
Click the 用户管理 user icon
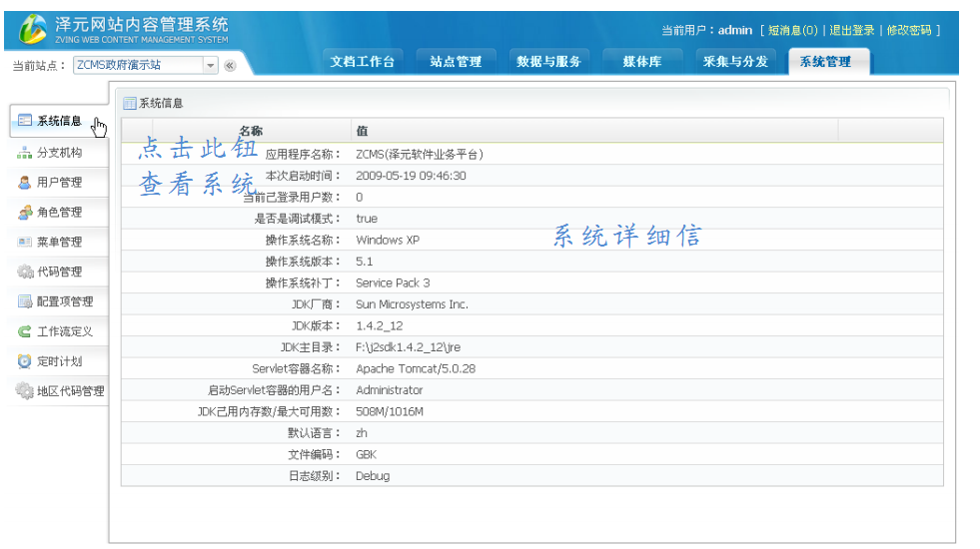[24, 183]
